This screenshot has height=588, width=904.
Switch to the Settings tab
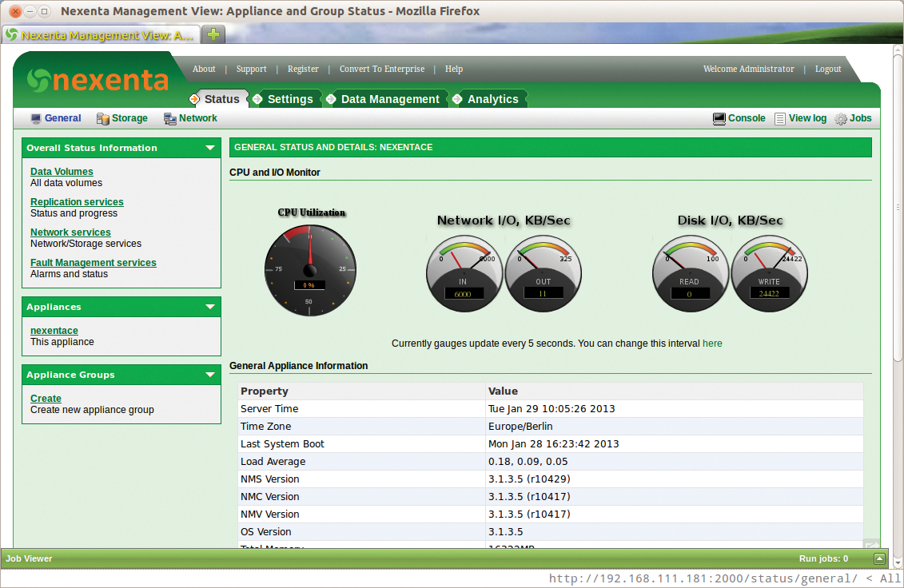tap(289, 98)
